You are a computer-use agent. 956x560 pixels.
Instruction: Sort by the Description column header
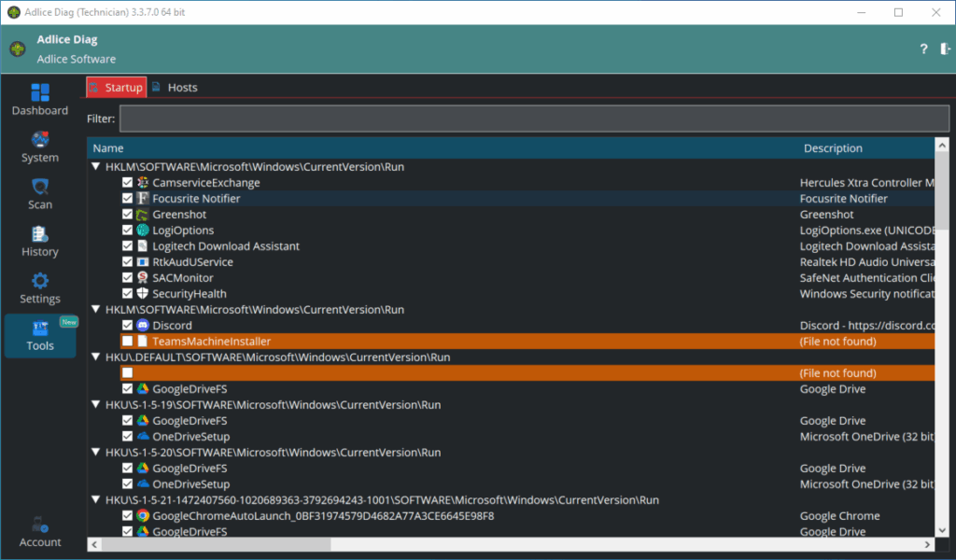point(833,148)
